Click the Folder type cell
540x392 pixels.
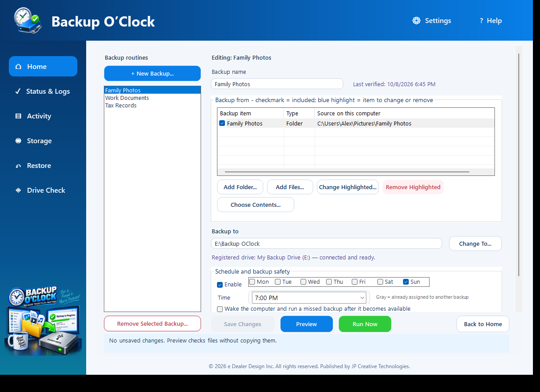coord(299,123)
